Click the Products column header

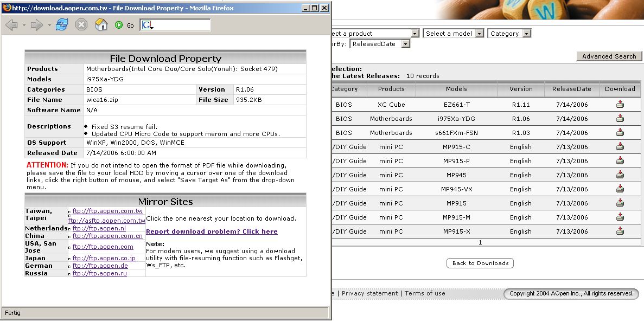pos(391,89)
